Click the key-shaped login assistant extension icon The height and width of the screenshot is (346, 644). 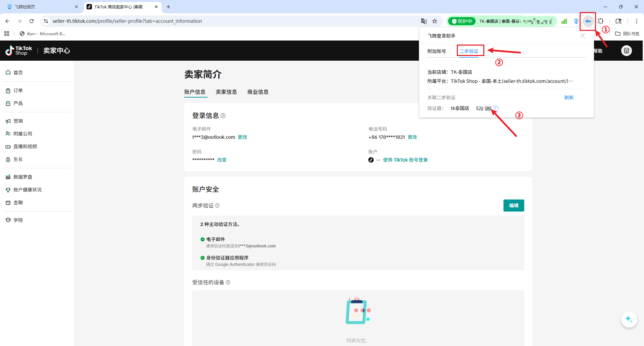coord(588,21)
